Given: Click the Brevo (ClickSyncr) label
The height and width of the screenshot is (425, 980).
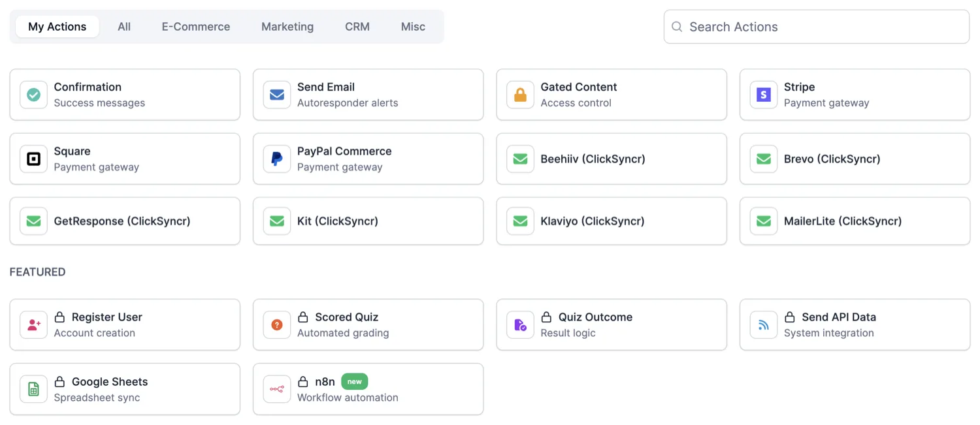Looking at the screenshot, I should (832, 159).
